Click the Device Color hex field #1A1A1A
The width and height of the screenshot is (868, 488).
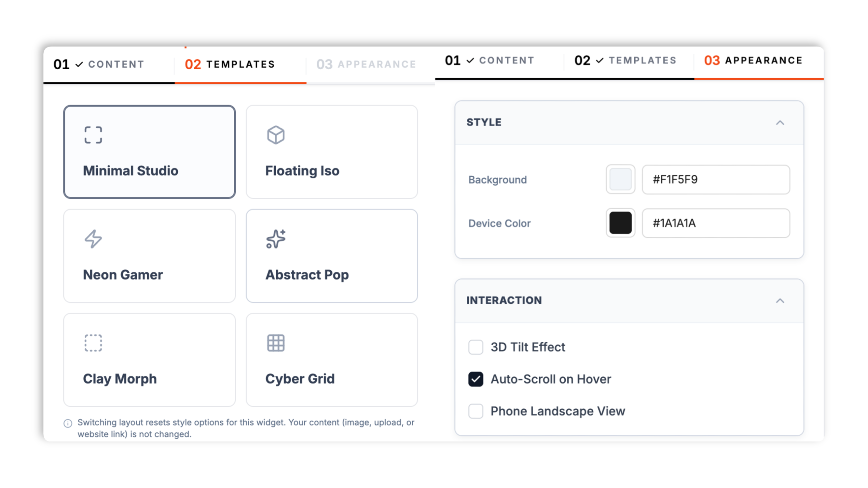(716, 223)
